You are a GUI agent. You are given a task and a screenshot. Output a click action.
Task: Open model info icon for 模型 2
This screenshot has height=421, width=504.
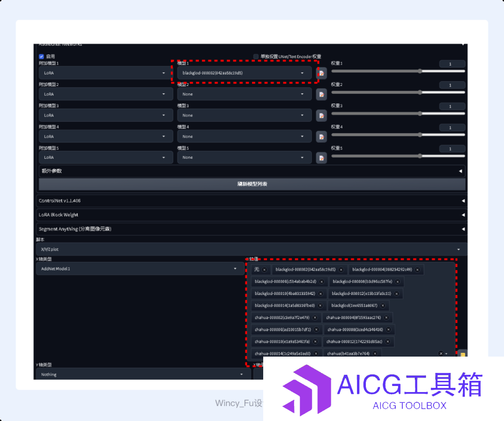(322, 94)
